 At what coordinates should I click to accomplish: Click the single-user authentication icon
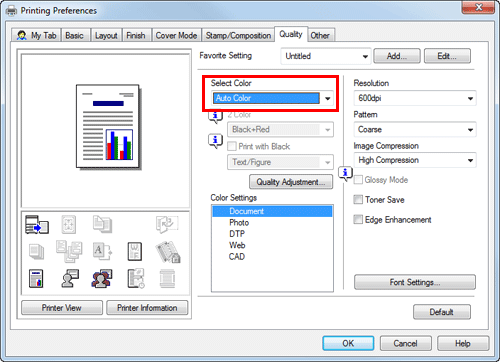(70, 278)
